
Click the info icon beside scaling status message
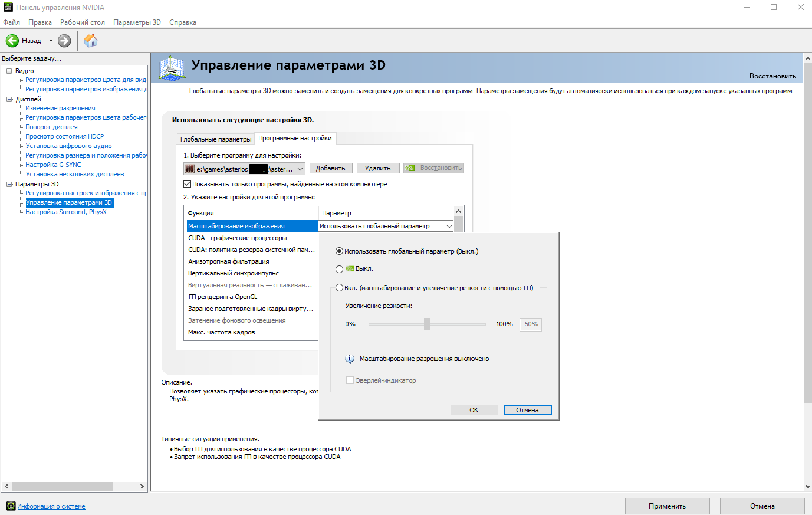(350, 359)
